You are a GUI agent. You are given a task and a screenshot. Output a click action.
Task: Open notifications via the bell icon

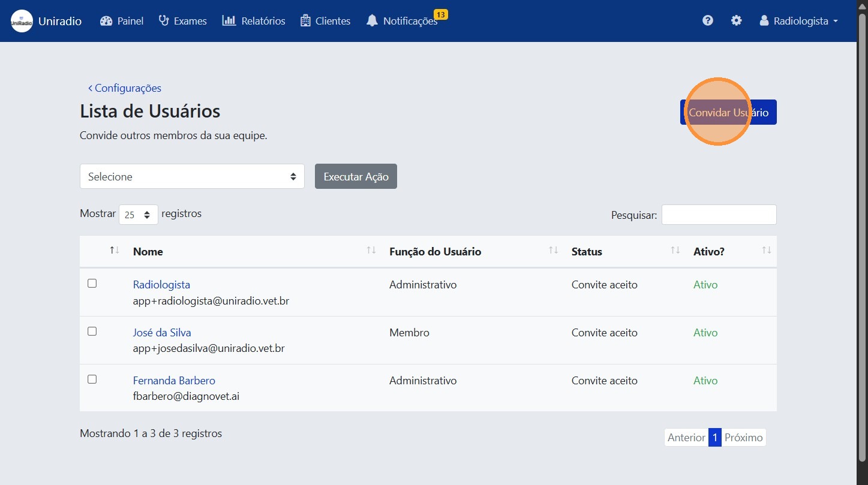pos(372,20)
